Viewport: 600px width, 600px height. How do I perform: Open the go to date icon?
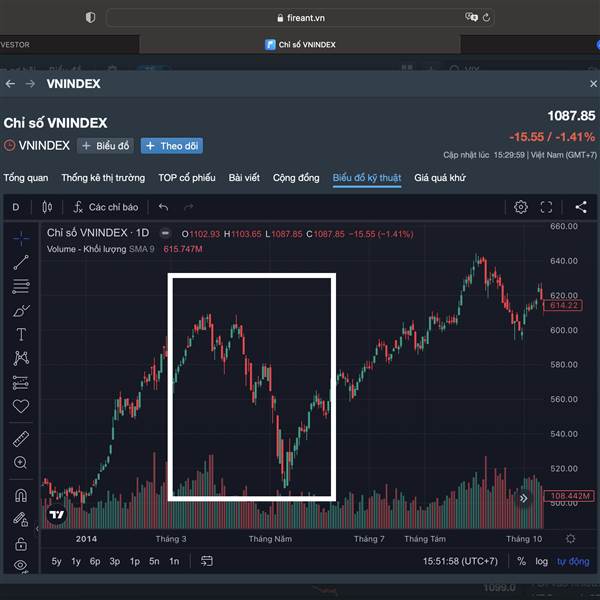[207, 561]
